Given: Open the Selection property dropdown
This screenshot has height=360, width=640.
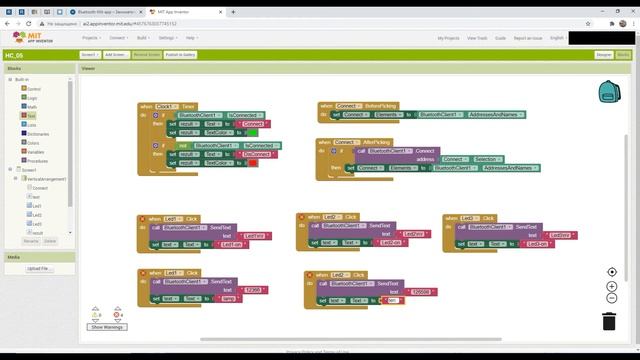Looking at the screenshot, I should click(488, 159).
